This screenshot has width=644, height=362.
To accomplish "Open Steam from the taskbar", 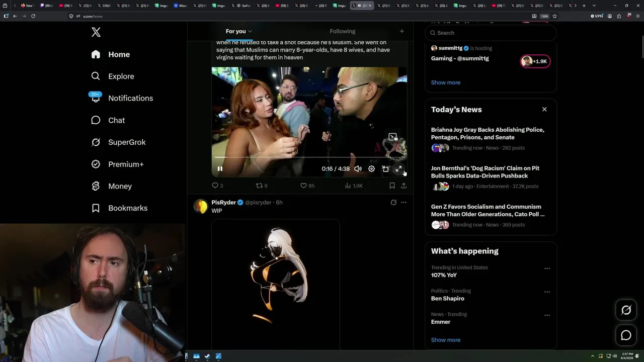I will [x=207, y=356].
